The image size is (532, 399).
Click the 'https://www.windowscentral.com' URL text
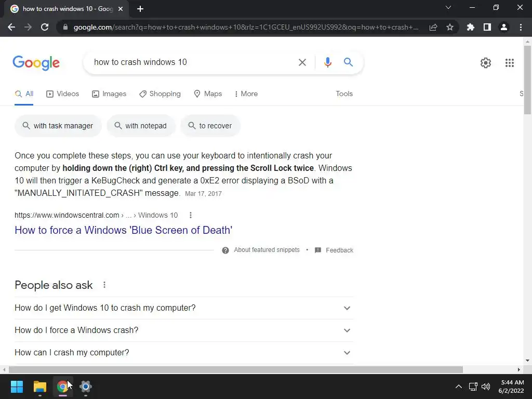[67, 215]
